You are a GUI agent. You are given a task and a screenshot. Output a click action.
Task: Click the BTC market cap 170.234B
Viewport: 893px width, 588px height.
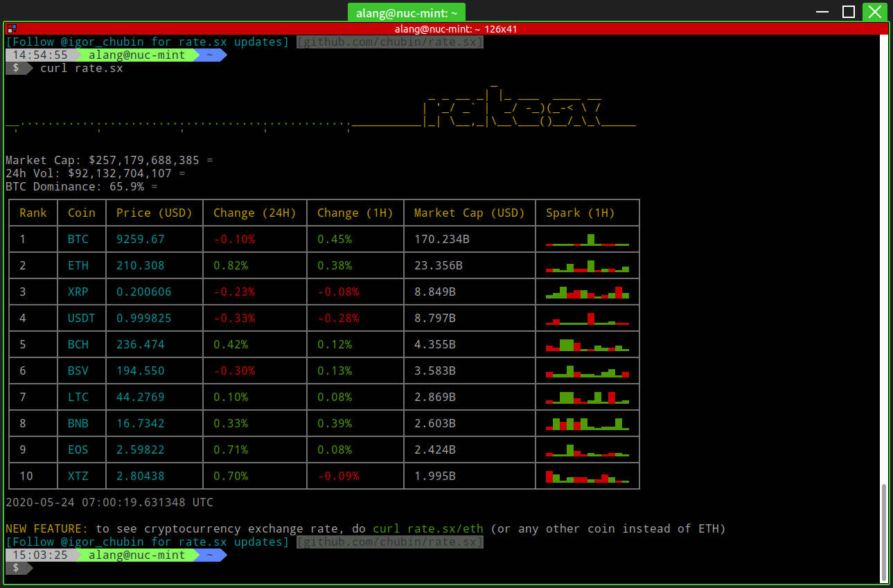[x=442, y=239]
